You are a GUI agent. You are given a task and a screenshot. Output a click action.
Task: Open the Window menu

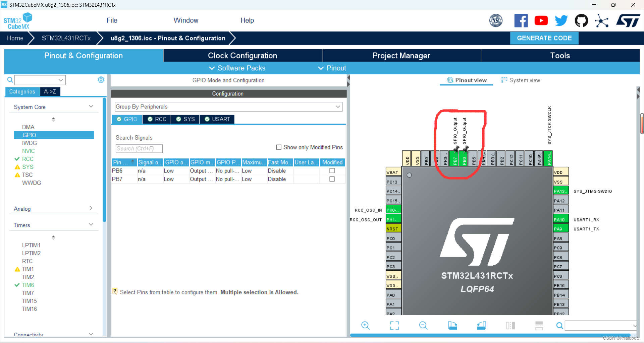point(186,20)
